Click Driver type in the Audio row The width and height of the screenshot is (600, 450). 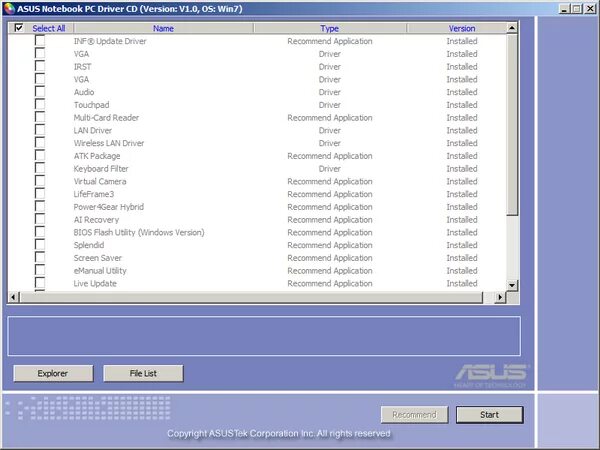point(329,92)
